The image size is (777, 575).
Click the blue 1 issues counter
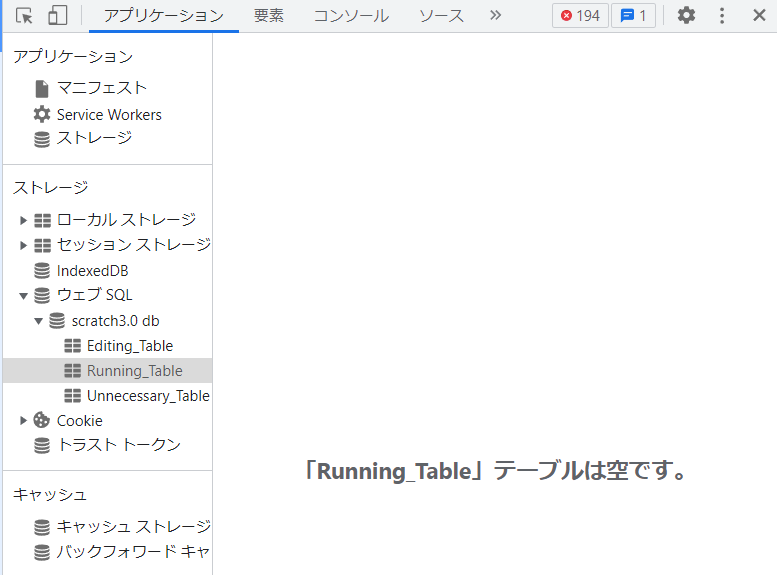(633, 16)
